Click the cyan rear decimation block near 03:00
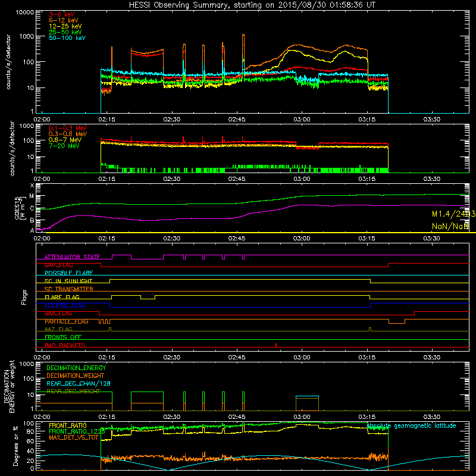This screenshot has height=476, width=476. tap(307, 396)
